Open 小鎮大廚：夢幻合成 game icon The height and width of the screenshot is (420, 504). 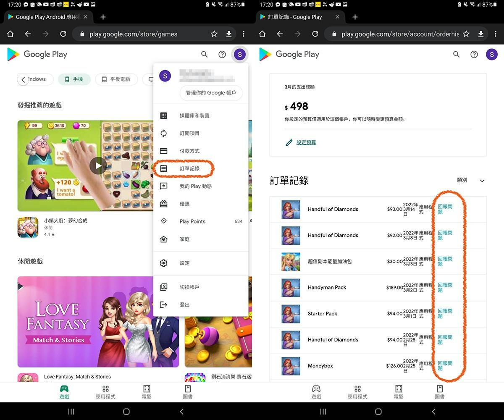[28, 227]
